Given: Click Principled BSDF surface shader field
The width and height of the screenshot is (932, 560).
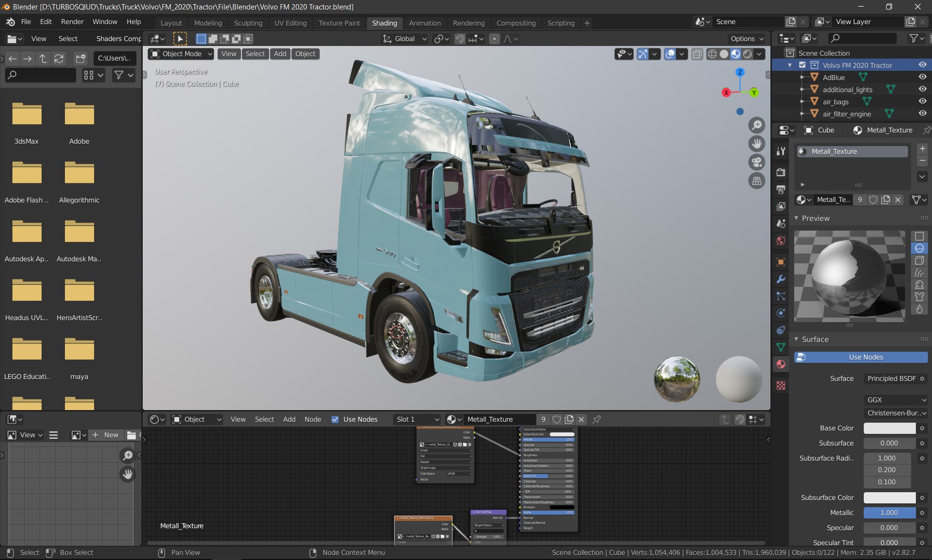Looking at the screenshot, I should coord(892,379).
